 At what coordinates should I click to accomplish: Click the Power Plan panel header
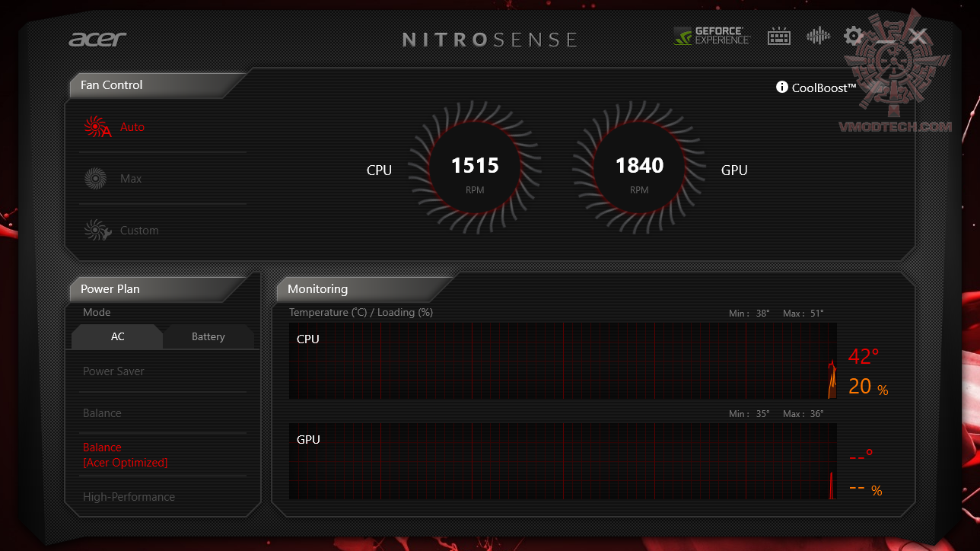(x=157, y=289)
